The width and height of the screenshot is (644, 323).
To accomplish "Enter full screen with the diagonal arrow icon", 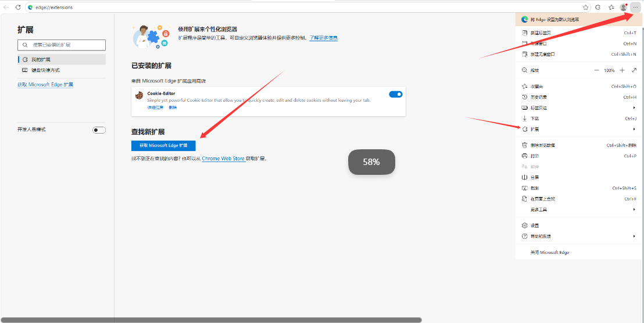I will (634, 70).
